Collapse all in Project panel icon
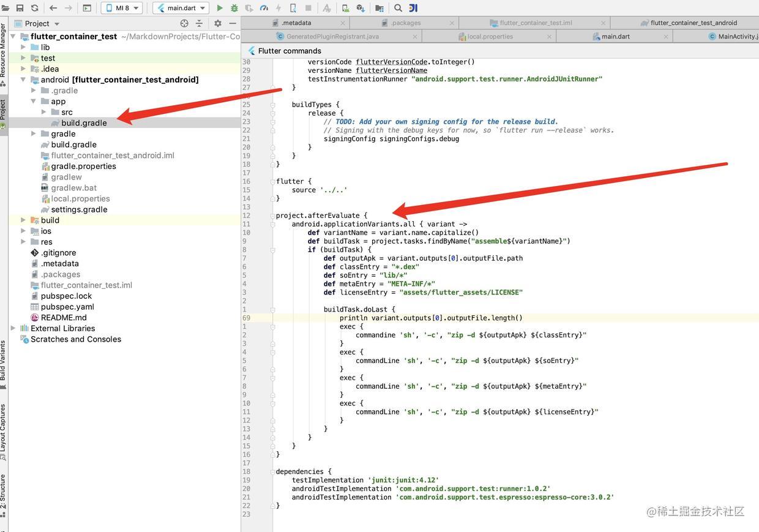The height and width of the screenshot is (532, 759). tap(199, 23)
